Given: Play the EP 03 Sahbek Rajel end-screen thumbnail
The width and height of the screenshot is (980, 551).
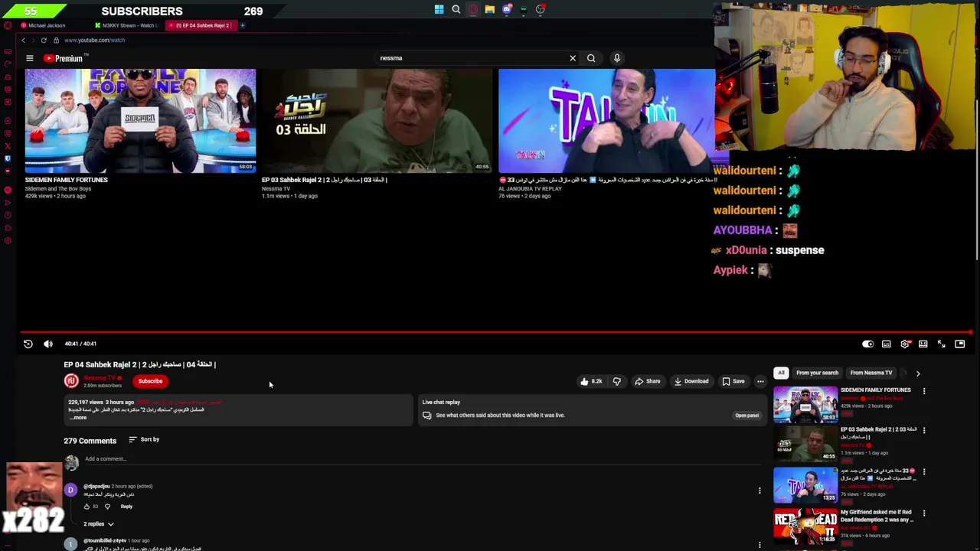Looking at the screenshot, I should point(376,121).
